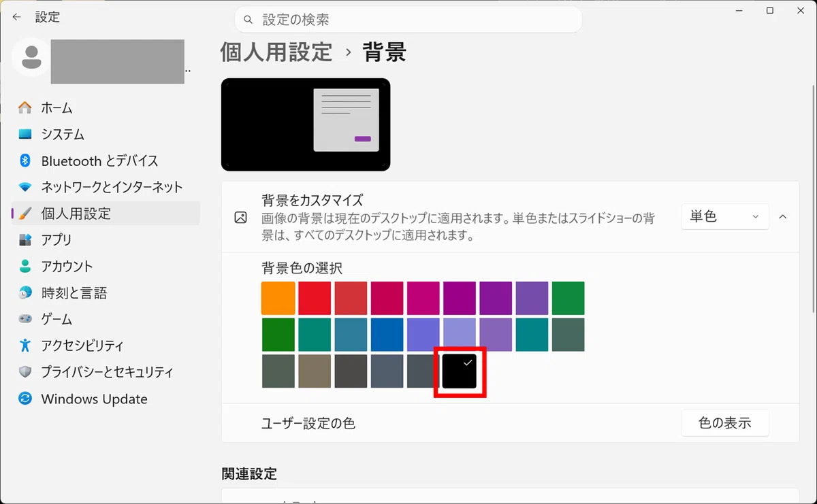Click the 背景をカスタマイズ title text
Viewport: 817px width, 504px height.
tap(313, 200)
